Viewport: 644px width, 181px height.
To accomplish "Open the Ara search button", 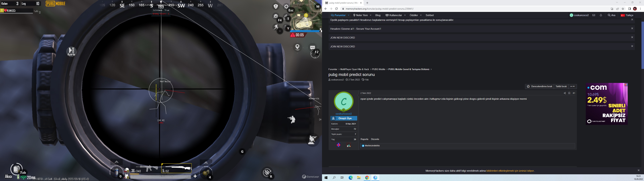I will pos(611,15).
